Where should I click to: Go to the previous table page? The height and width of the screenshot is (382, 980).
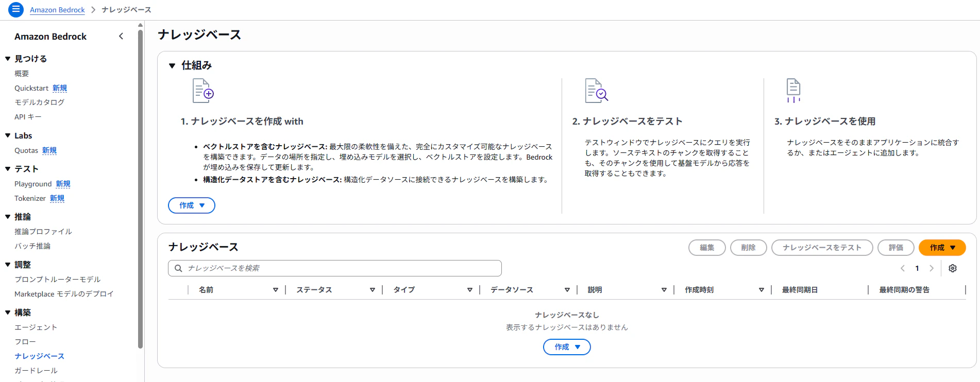tap(903, 268)
